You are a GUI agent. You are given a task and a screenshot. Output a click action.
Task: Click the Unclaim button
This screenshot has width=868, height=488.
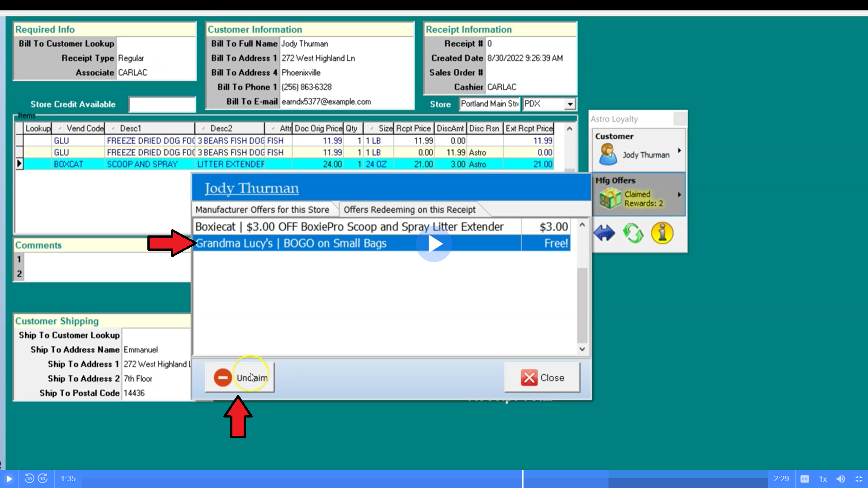[240, 377]
